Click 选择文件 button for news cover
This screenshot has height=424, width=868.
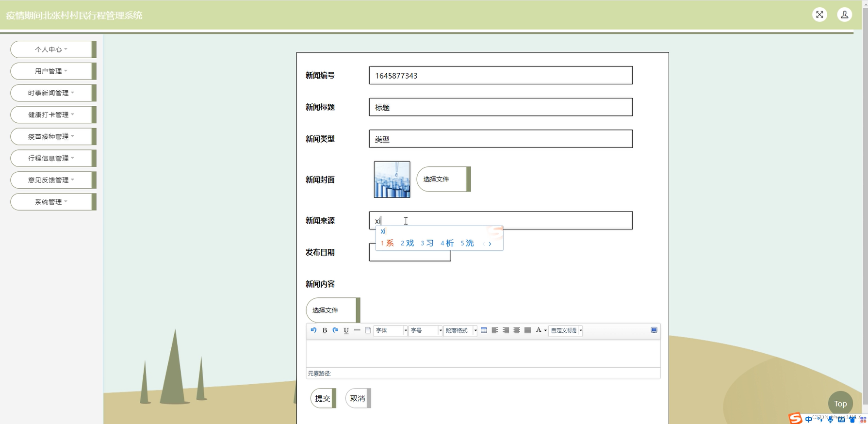[x=443, y=179]
